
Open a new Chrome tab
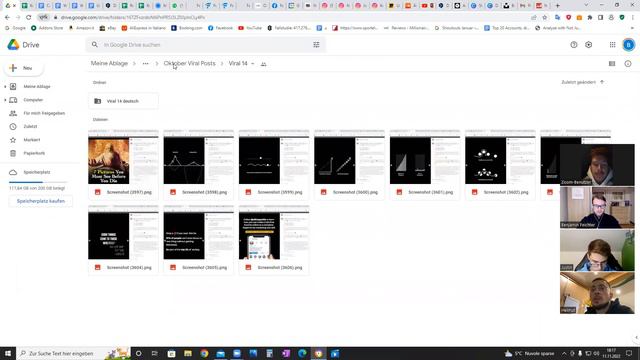pos(558,6)
